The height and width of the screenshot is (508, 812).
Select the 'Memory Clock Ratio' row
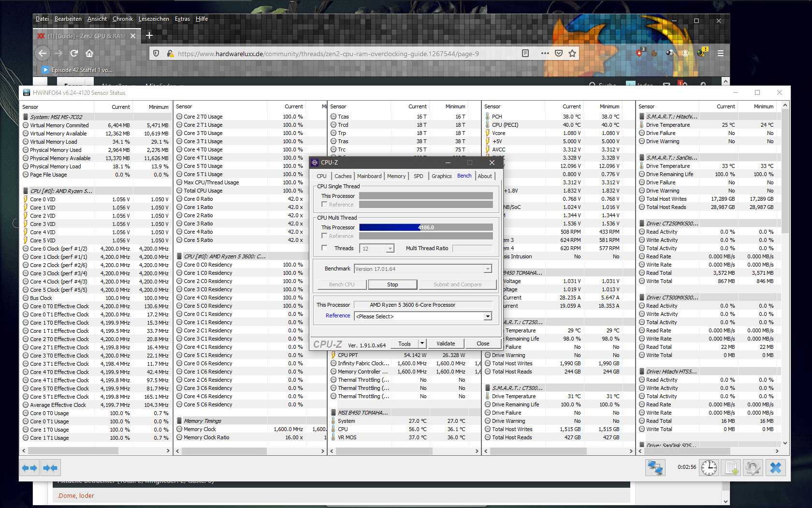[251, 437]
